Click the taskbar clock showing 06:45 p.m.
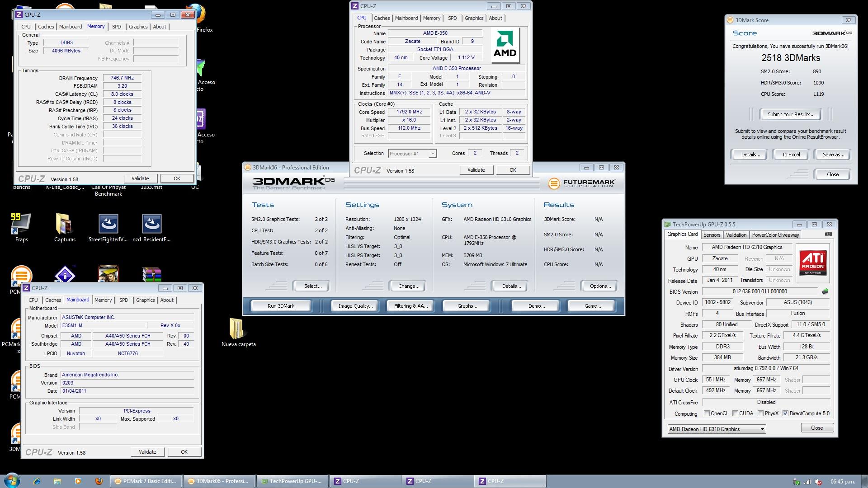 point(842,482)
